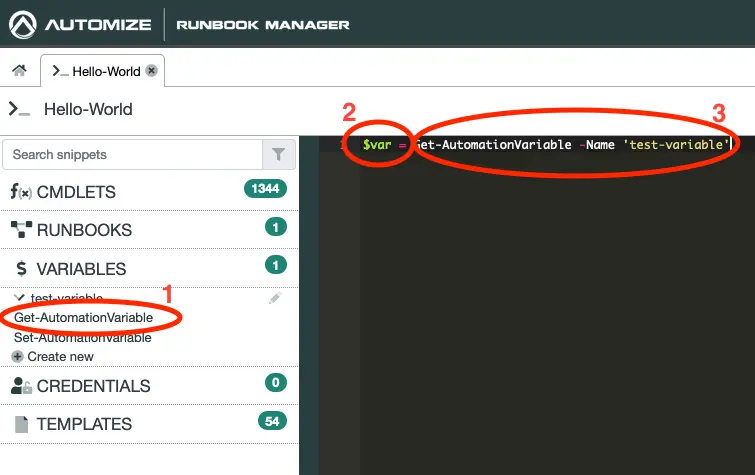Click the CREDENTIALS user-lock icon
Screen dimensions: 755x475
pyautogui.click(x=21, y=385)
